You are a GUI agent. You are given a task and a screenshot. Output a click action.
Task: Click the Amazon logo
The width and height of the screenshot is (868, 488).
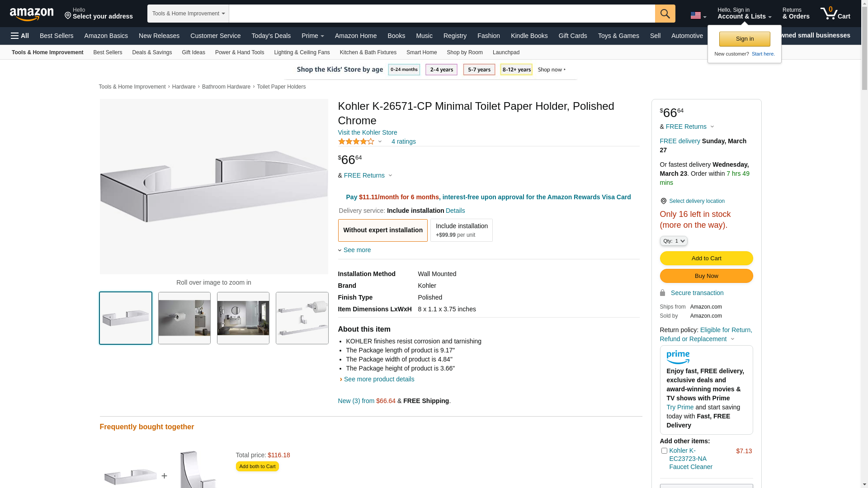pos(32,14)
